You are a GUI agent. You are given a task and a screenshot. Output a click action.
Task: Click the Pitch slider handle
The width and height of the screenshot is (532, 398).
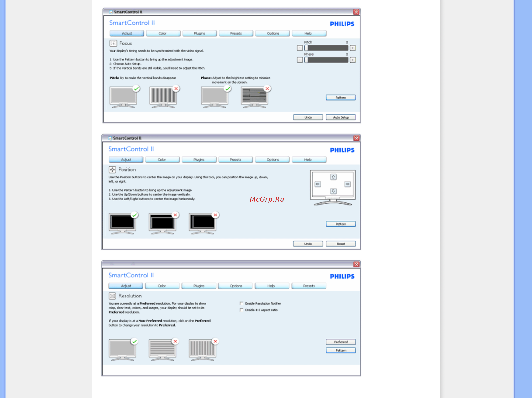(x=306, y=48)
